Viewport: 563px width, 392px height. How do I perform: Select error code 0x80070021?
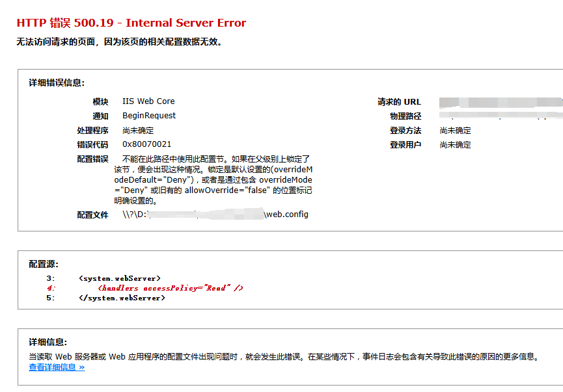[146, 144]
